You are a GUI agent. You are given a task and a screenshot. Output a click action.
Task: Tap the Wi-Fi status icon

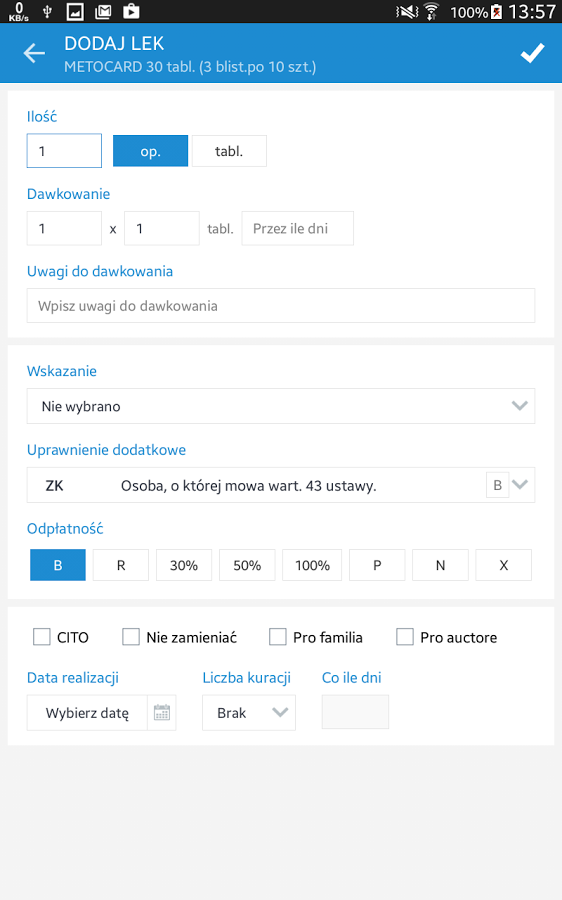(x=431, y=11)
